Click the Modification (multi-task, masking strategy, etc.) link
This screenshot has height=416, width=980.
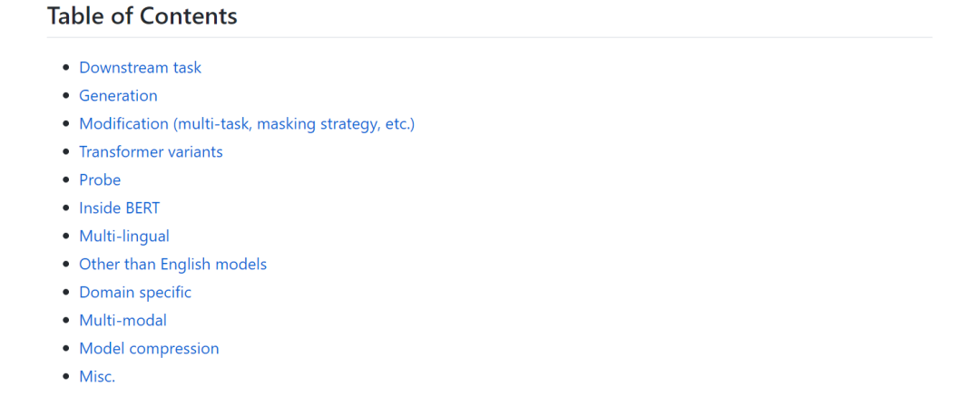point(246,124)
